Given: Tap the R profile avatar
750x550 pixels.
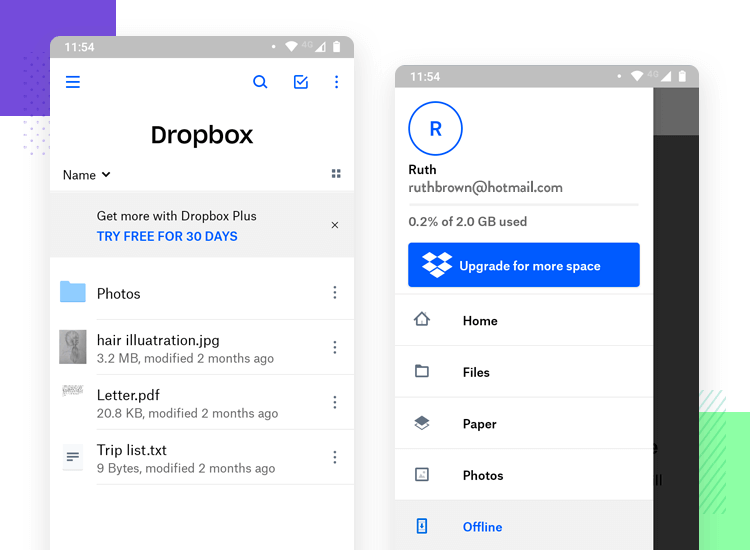Looking at the screenshot, I should point(435,128).
